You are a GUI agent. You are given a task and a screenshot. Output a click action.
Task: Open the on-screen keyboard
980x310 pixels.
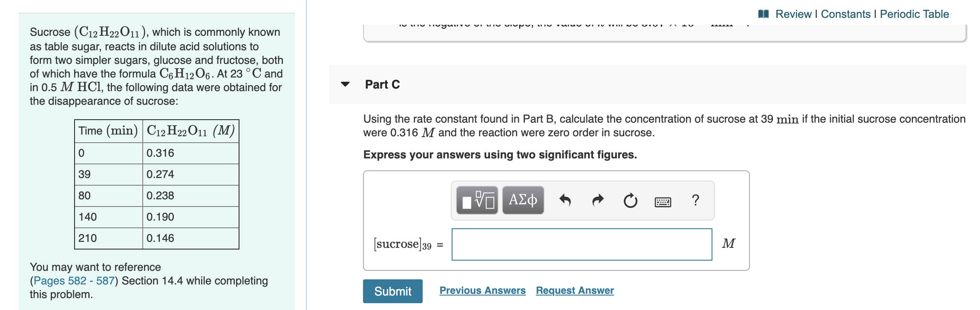click(x=663, y=201)
